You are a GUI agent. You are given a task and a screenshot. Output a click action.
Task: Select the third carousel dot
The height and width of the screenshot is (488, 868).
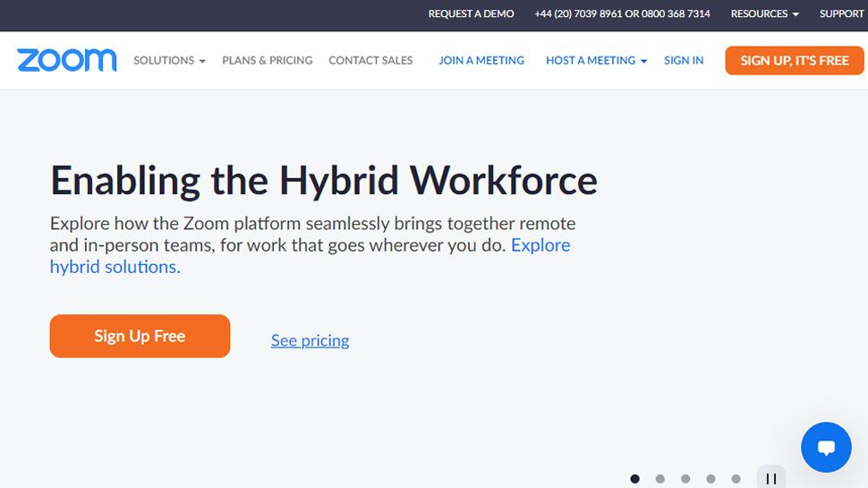[685, 478]
